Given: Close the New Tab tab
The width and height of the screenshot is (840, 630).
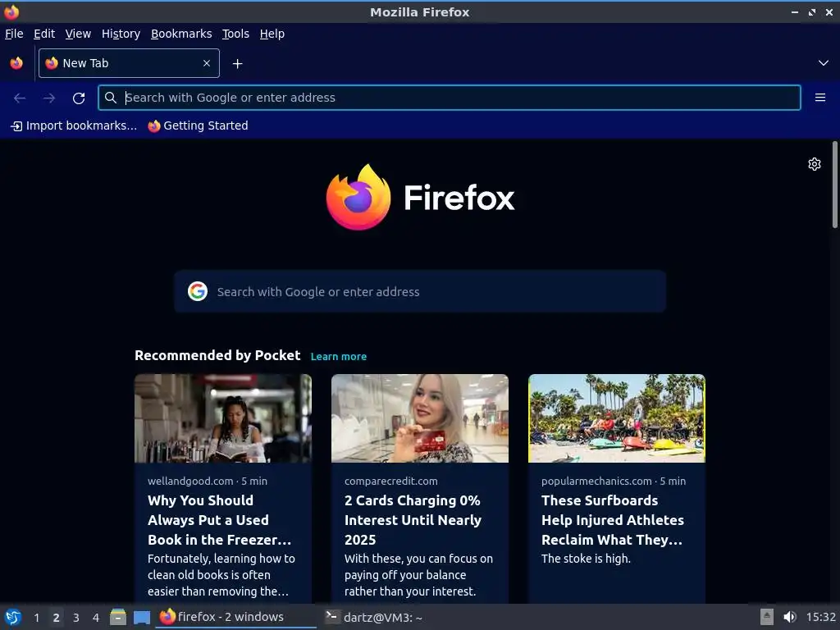Looking at the screenshot, I should point(207,63).
